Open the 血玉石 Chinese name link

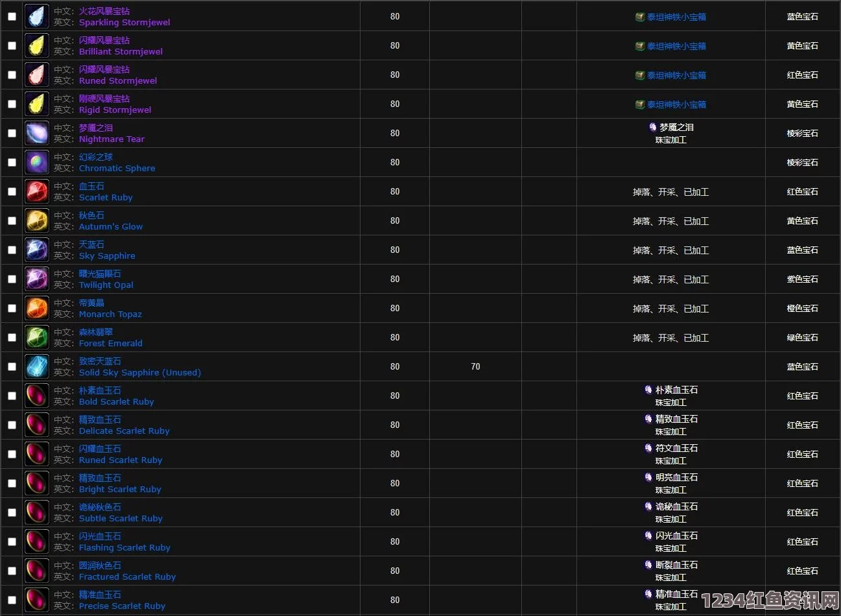[91, 186]
